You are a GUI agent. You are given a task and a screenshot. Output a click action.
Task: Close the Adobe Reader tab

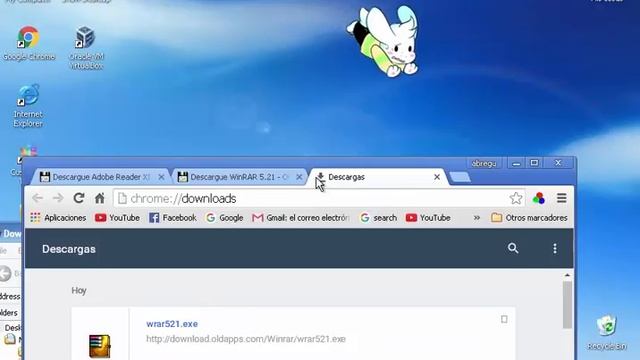tap(161, 177)
